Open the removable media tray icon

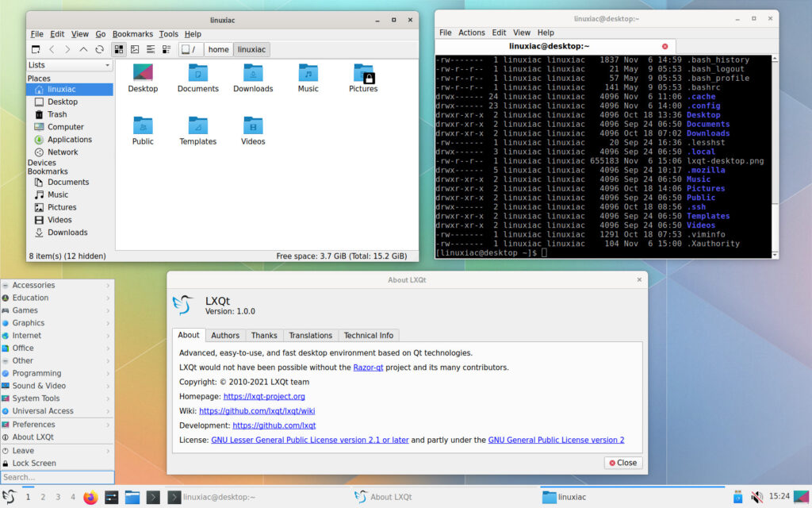pyautogui.click(x=738, y=497)
